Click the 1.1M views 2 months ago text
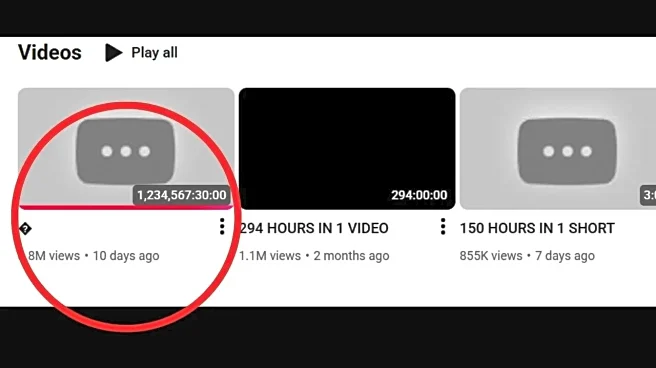Image resolution: width=656 pixels, height=368 pixels. 314,256
